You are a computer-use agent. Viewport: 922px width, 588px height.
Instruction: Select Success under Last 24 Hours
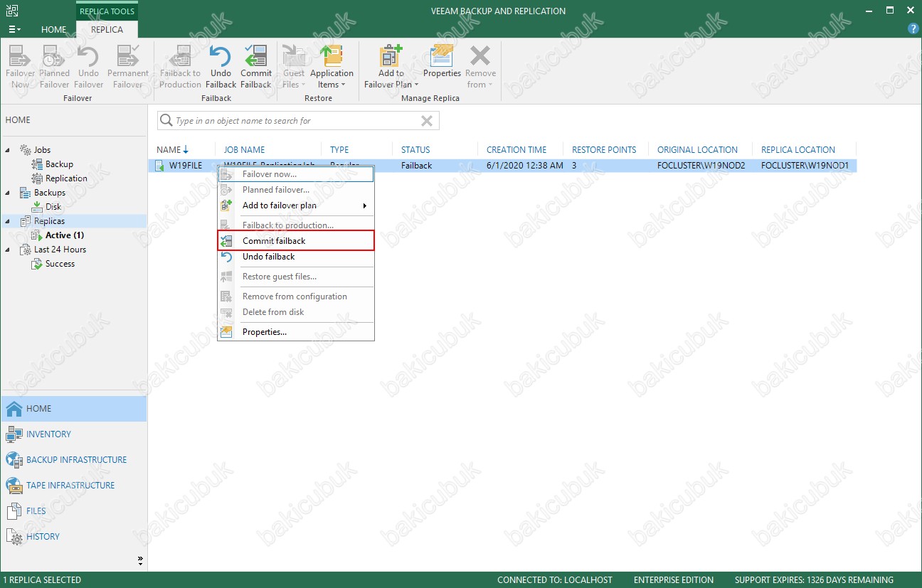60,264
